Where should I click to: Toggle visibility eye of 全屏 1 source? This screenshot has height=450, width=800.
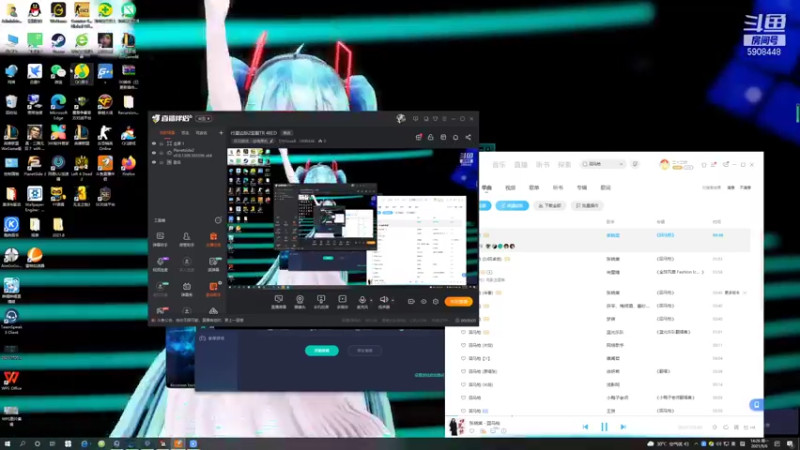click(x=154, y=144)
